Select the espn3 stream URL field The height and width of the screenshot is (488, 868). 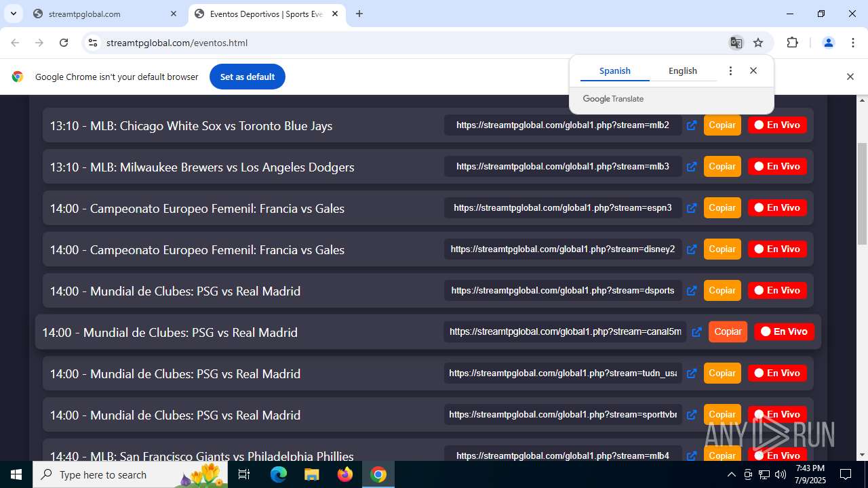(563, 208)
